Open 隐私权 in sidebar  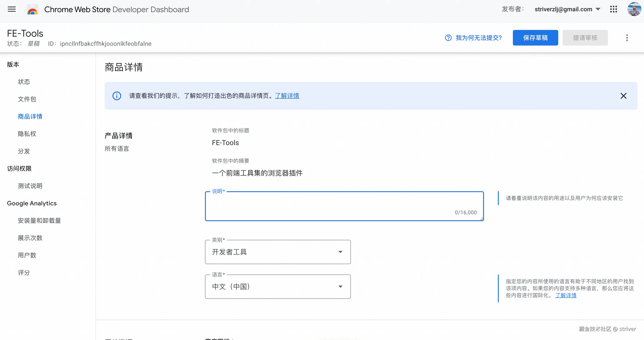(x=27, y=134)
